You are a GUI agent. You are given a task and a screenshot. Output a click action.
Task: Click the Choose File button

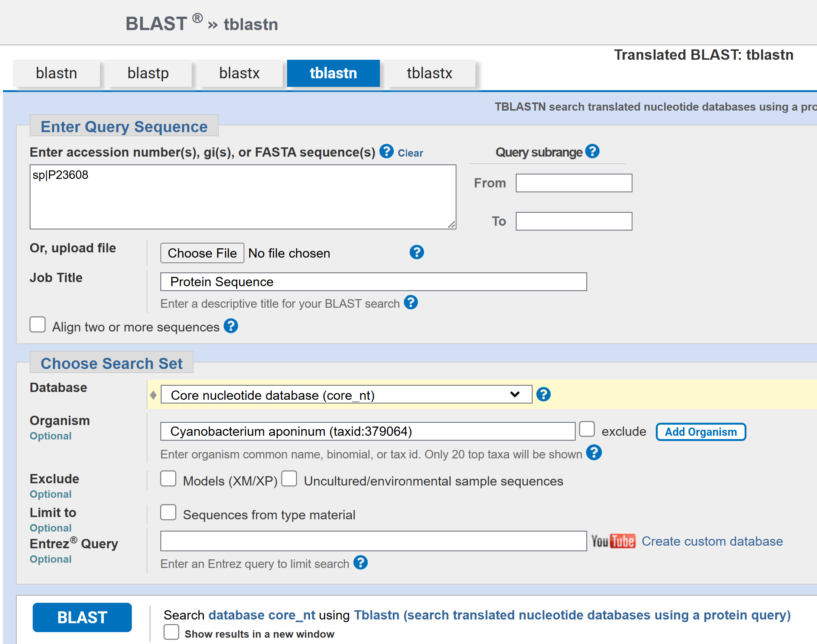coord(202,253)
